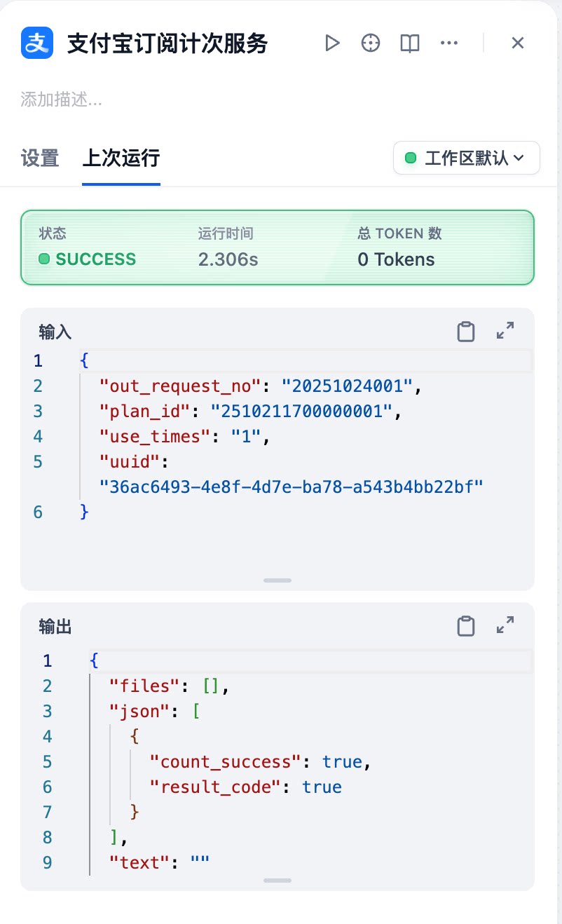Click the Alipay logo icon

pyautogui.click(x=37, y=43)
